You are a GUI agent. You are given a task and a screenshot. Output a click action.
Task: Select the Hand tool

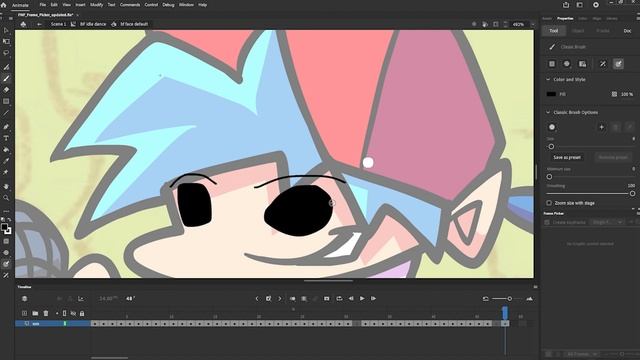point(6,186)
